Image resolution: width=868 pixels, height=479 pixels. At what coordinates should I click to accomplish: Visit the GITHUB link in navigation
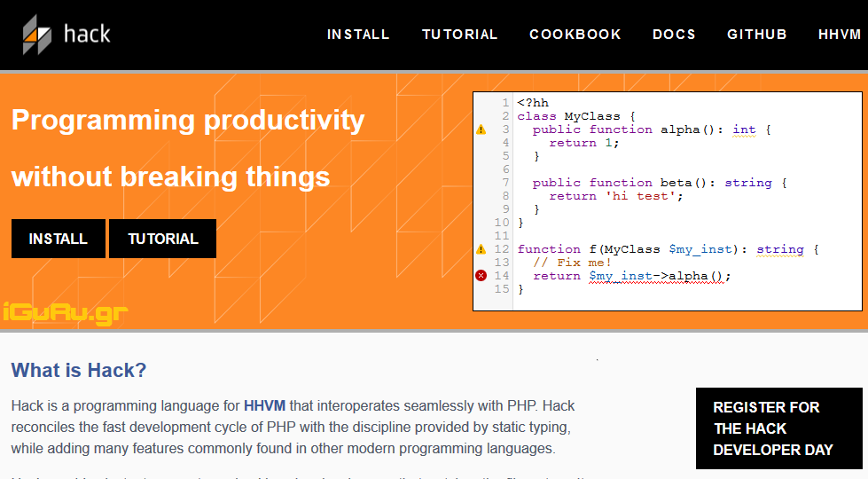point(757,35)
